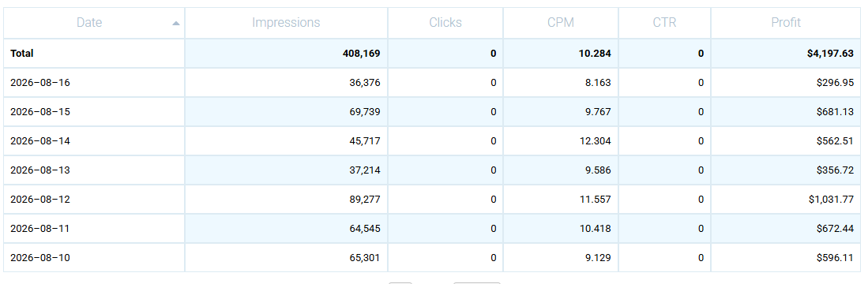868x284 pixels.
Task: Sort table by Impressions column header
Action: click(286, 23)
